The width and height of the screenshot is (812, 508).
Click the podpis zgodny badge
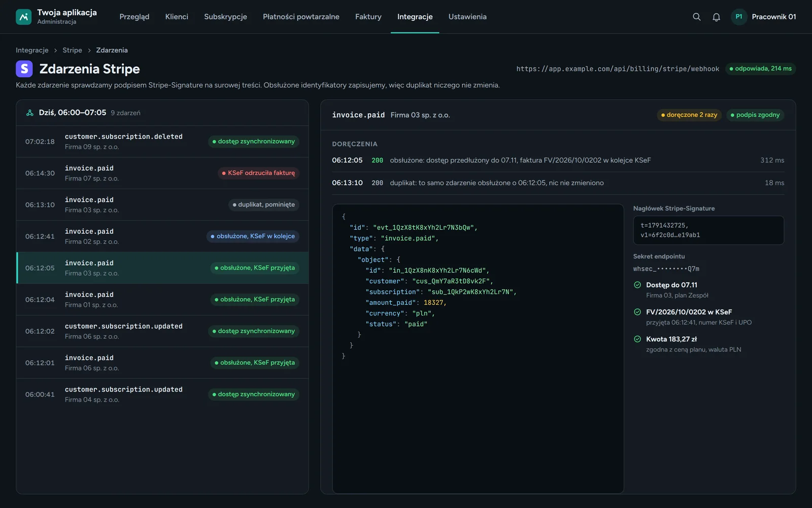pyautogui.click(x=755, y=115)
